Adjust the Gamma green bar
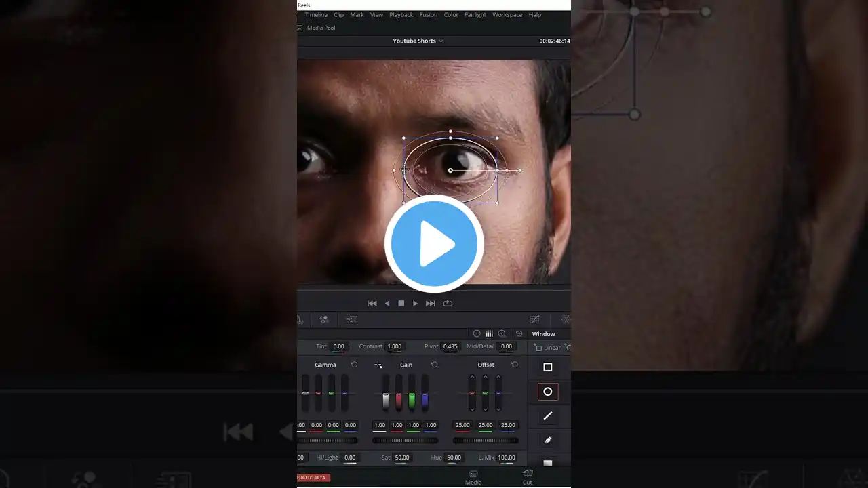868x488 pixels. point(332,393)
